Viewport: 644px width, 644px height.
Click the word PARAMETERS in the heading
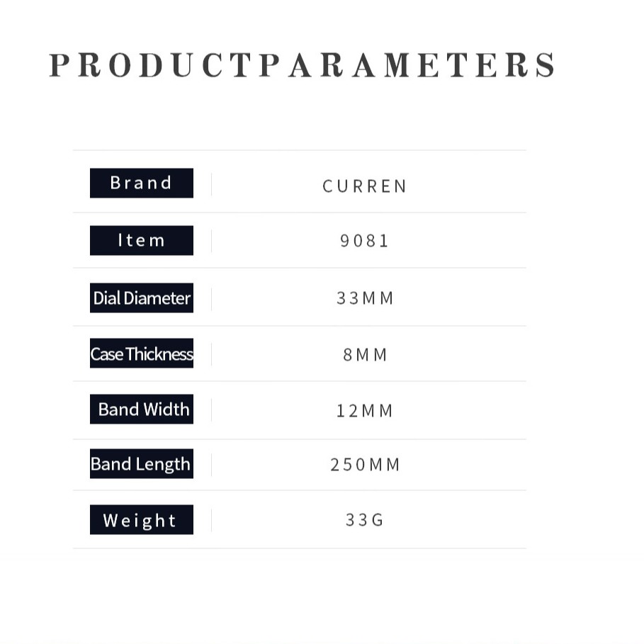(x=408, y=65)
